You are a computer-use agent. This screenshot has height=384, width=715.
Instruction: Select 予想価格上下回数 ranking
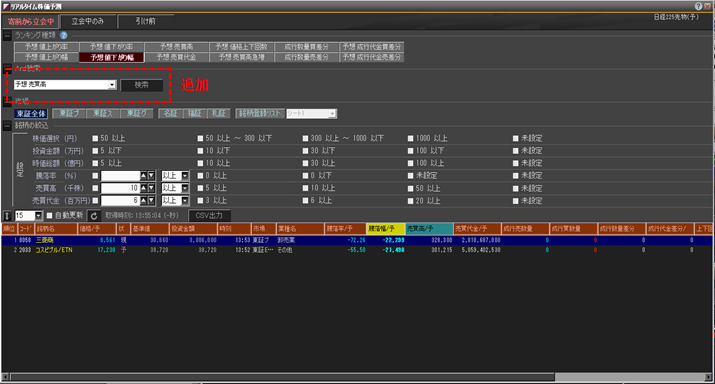coord(242,47)
